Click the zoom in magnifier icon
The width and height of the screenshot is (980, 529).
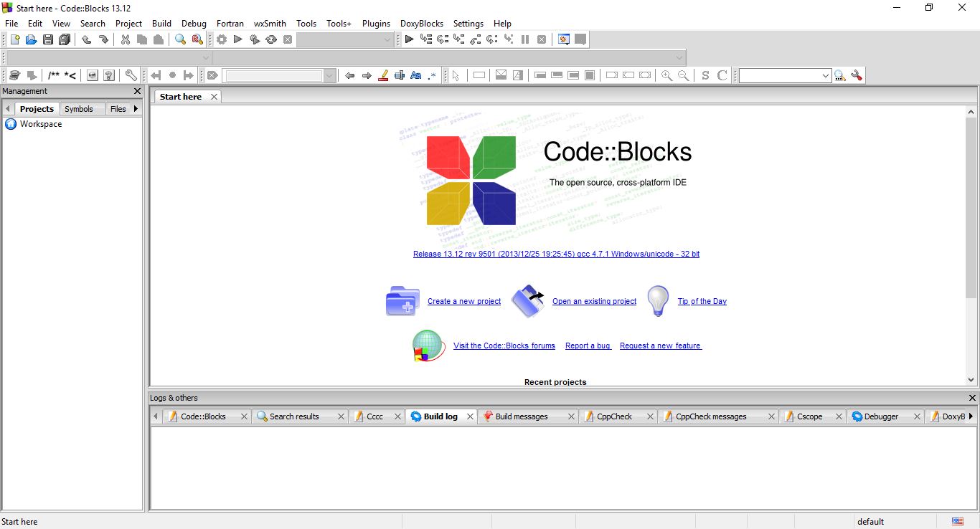click(x=666, y=75)
